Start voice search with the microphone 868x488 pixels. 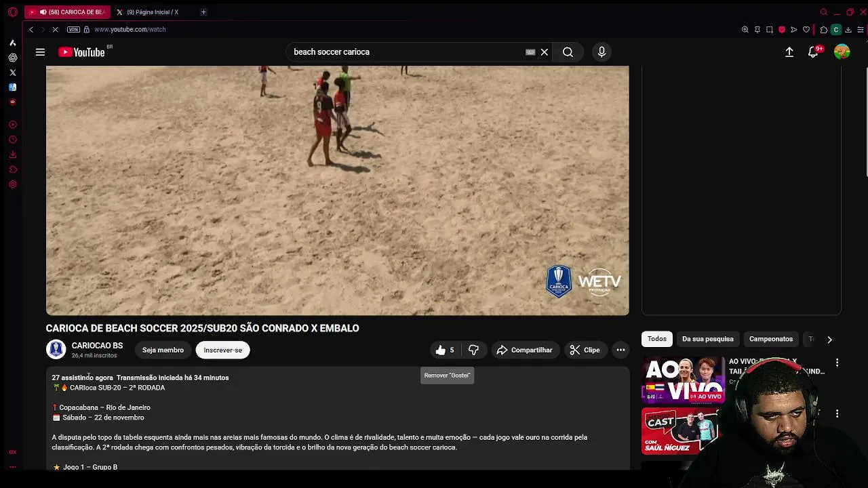(601, 52)
